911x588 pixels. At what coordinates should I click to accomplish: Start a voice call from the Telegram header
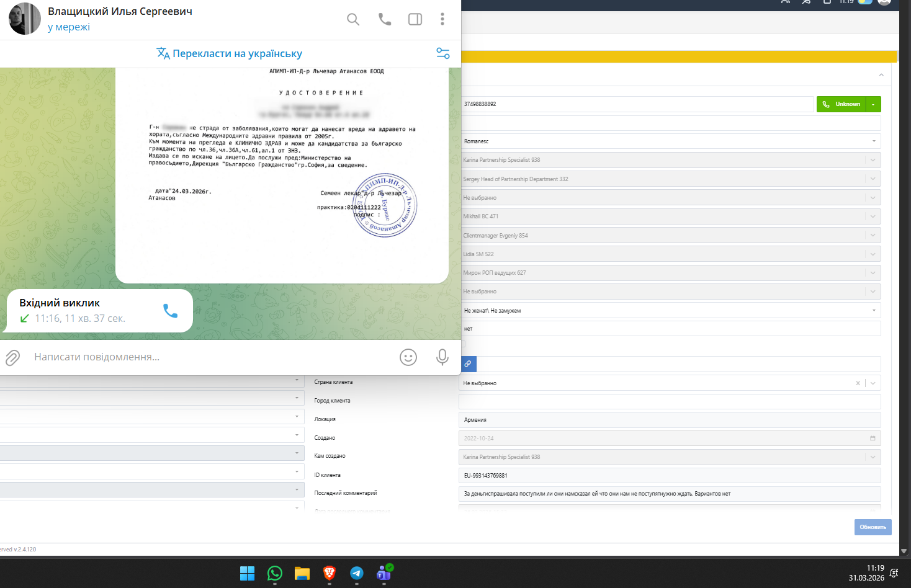tap(385, 19)
